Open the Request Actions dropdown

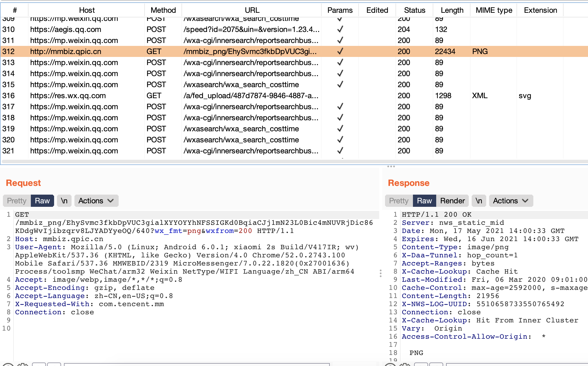click(96, 201)
